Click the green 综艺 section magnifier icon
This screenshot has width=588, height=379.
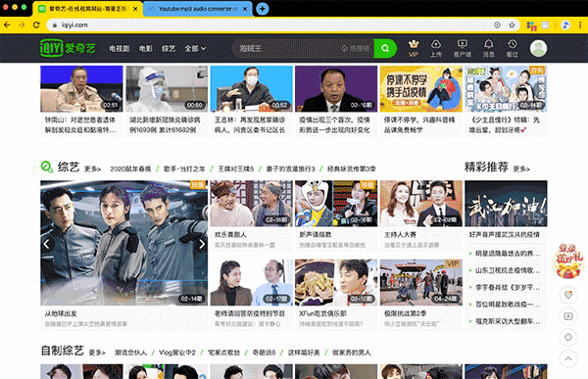click(47, 166)
